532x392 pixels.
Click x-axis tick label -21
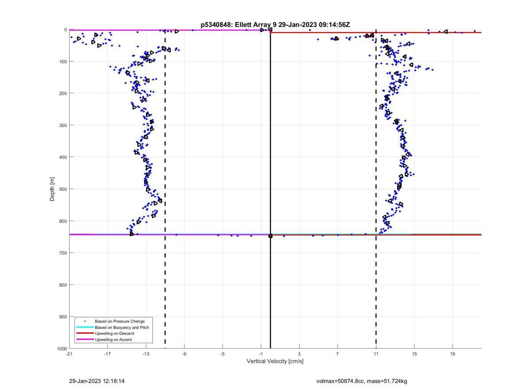(69, 353)
